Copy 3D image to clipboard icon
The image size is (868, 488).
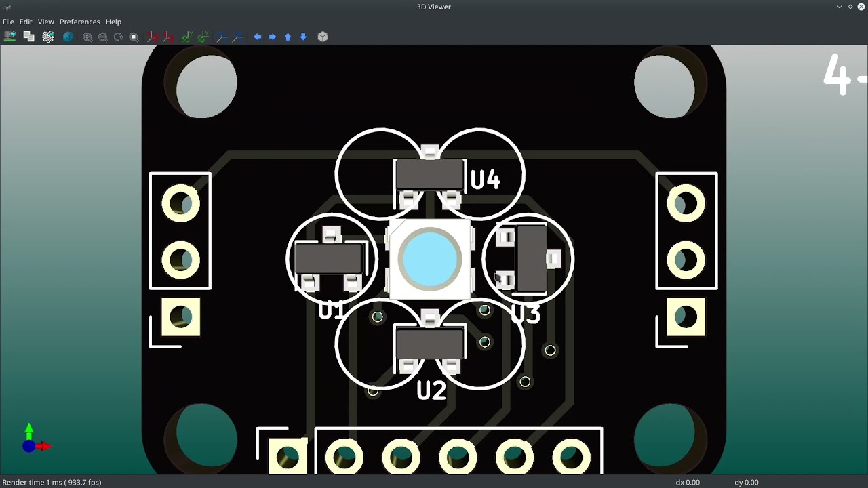29,37
